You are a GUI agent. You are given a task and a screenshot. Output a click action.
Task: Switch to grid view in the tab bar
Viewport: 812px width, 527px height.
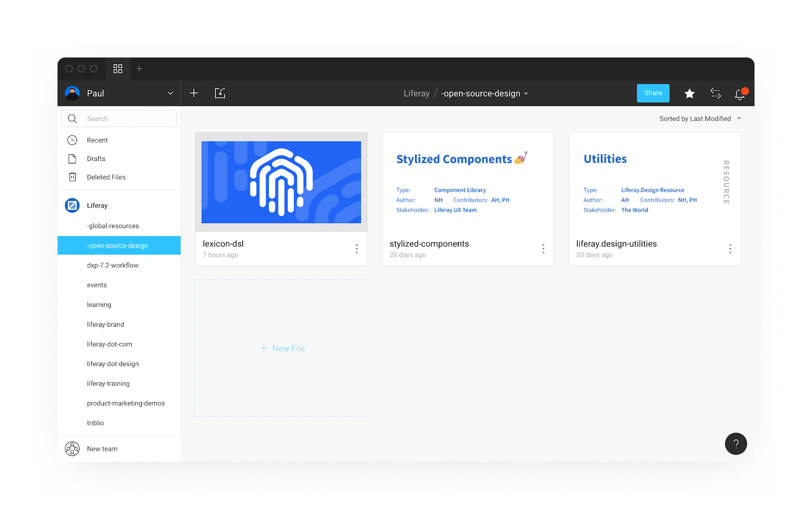[118, 69]
